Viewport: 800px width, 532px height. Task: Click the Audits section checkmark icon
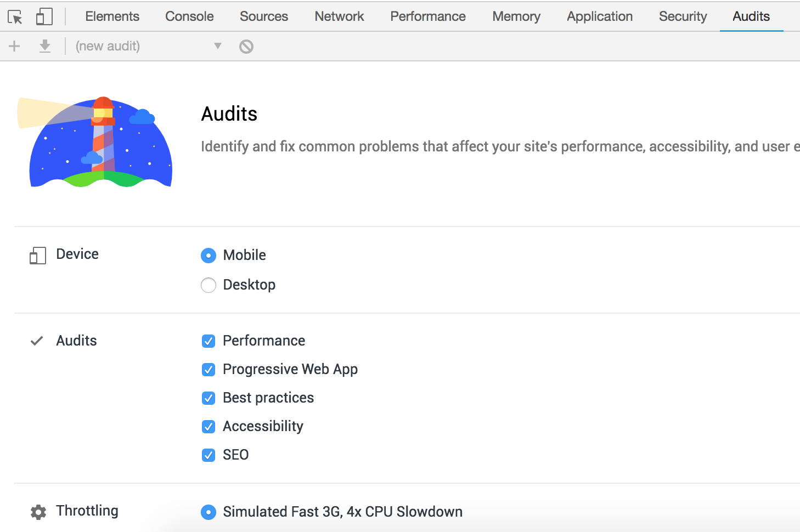tap(37, 341)
